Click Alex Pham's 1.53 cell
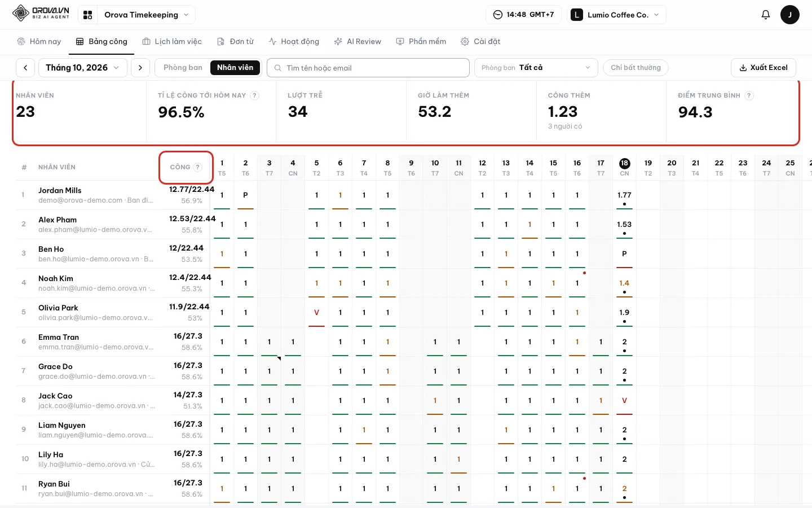This screenshot has height=508, width=812. tap(624, 225)
